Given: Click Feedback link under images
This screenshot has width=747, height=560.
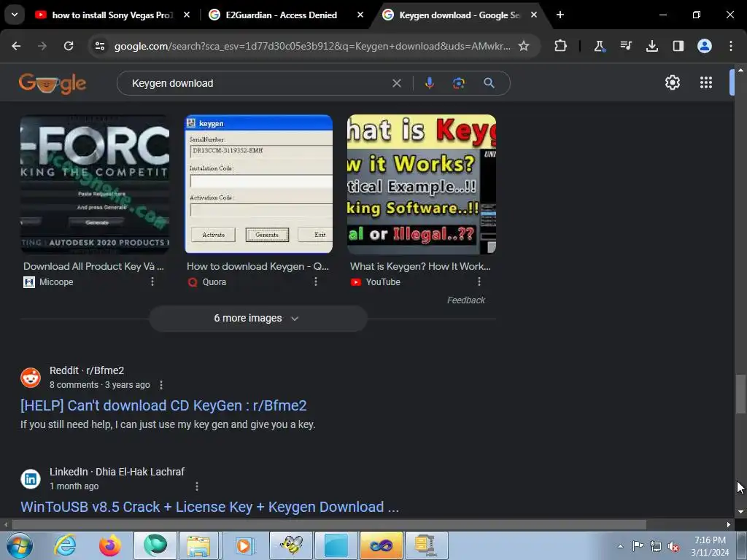Looking at the screenshot, I should click(x=466, y=300).
